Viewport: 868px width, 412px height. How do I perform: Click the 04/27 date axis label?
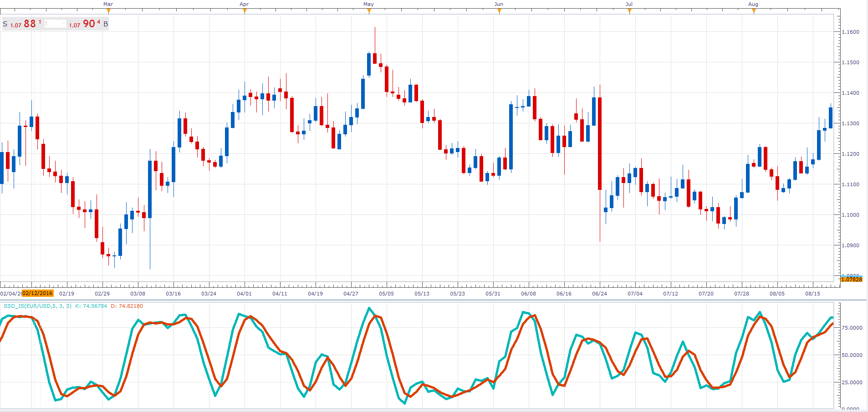(x=351, y=294)
